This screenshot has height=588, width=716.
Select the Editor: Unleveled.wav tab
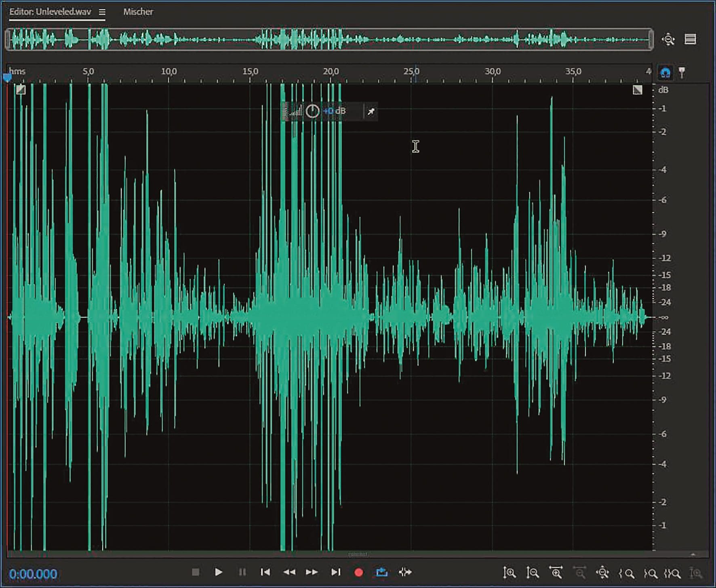(50, 12)
